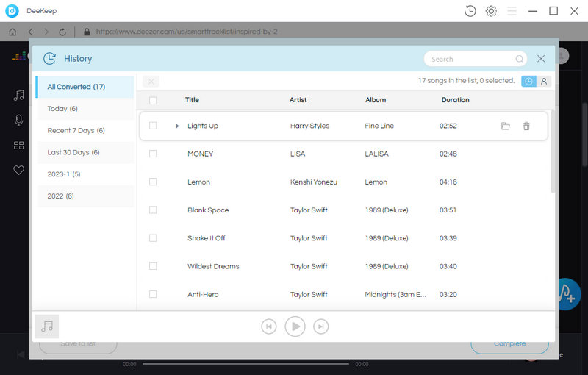This screenshot has width=588, height=375.
Task: Click the Midnights (3am E... album cell
Action: pos(395,295)
